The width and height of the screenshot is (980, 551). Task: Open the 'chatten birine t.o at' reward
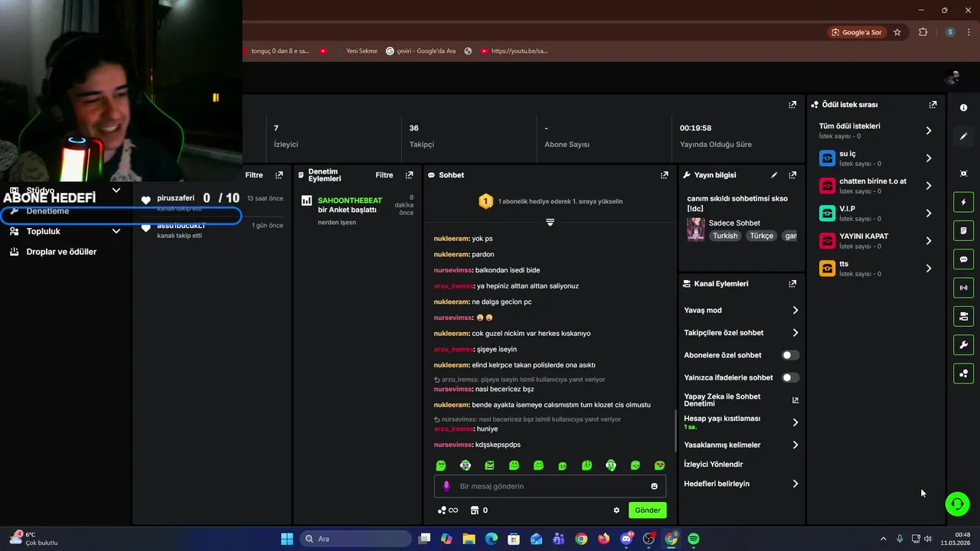(876, 185)
